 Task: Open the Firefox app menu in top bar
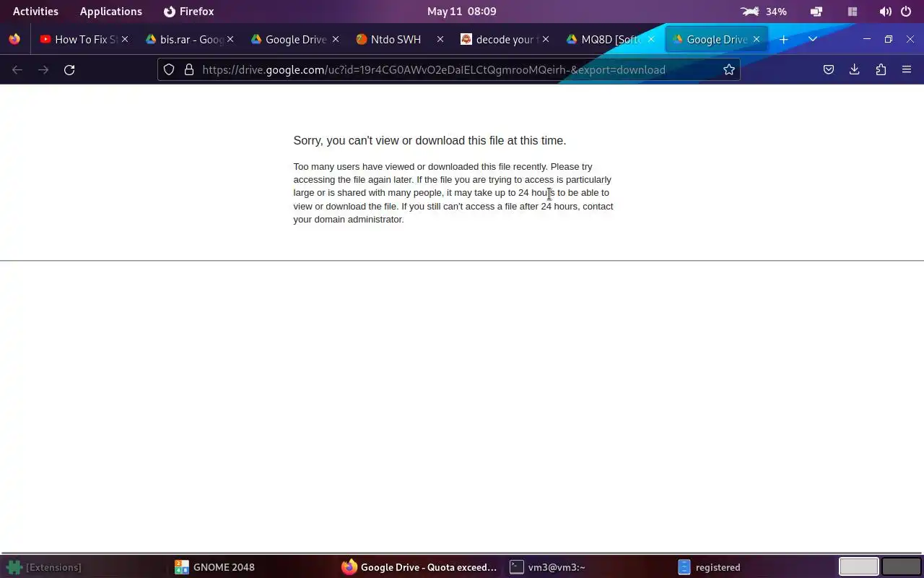pyautogui.click(x=189, y=12)
